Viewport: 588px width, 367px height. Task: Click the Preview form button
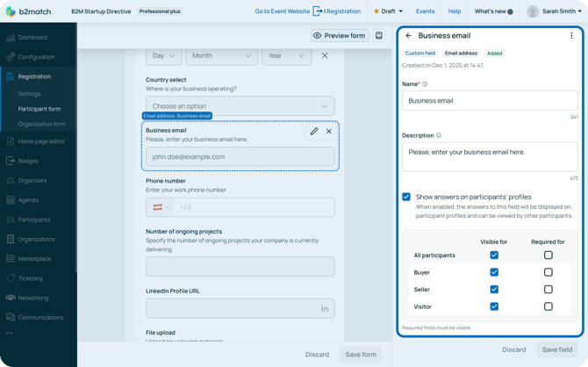pyautogui.click(x=340, y=36)
